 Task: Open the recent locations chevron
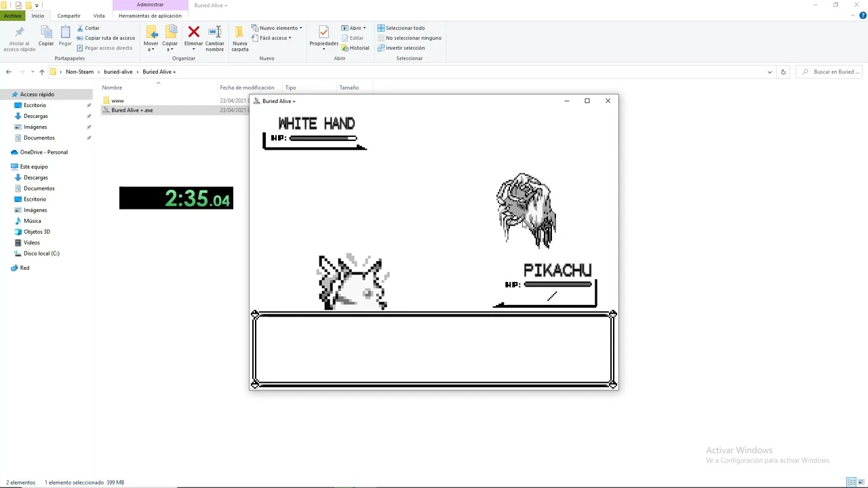tap(32, 72)
